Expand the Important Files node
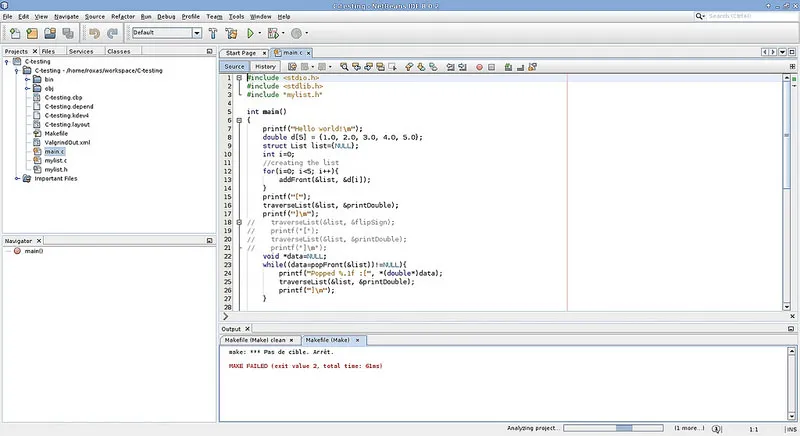 coord(18,179)
